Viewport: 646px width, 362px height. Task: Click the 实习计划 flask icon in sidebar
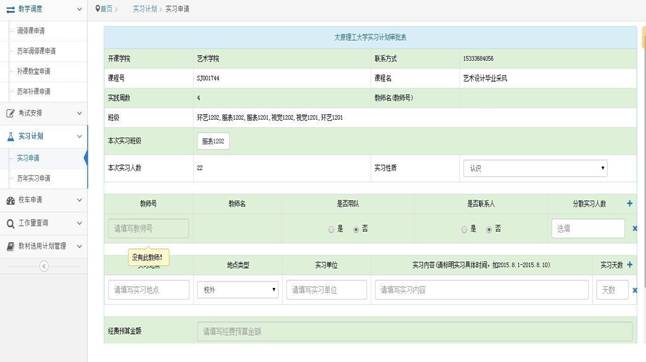click(x=10, y=136)
